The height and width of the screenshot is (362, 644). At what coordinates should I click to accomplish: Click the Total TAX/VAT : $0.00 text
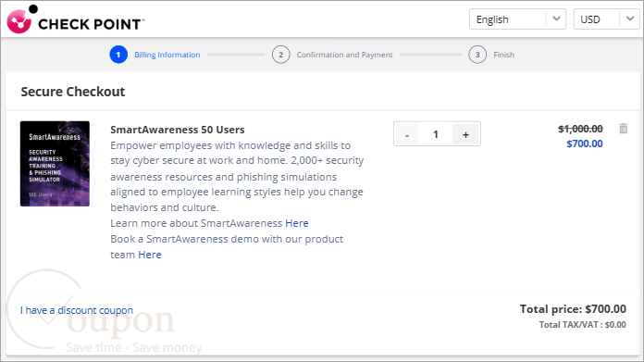click(582, 325)
